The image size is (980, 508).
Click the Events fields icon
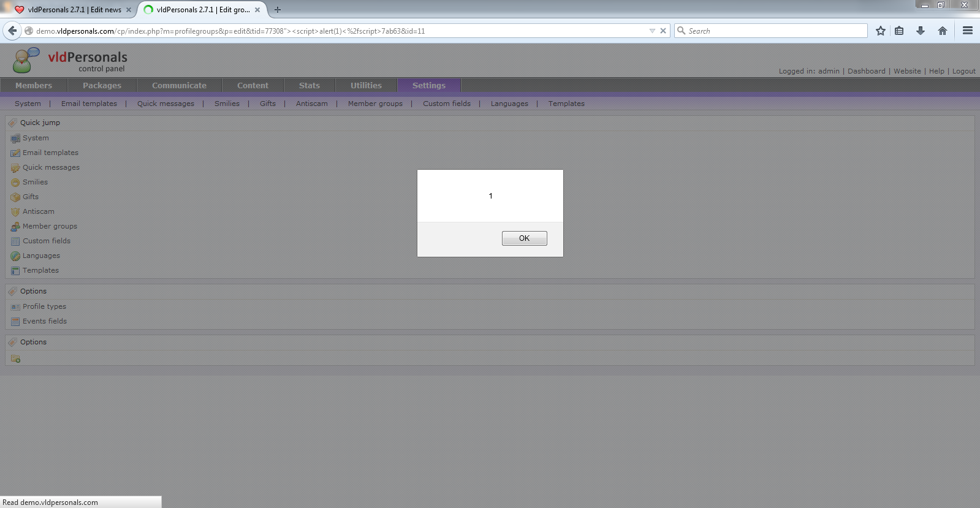click(x=15, y=322)
